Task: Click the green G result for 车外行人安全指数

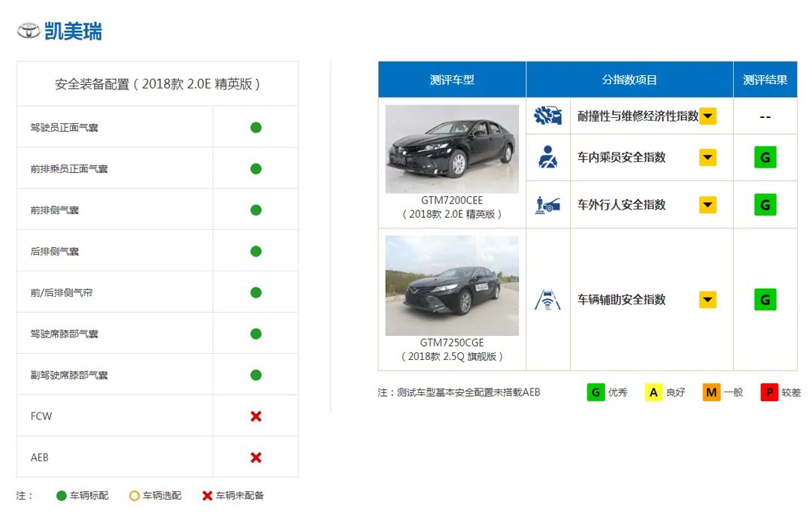Action: pyautogui.click(x=765, y=205)
